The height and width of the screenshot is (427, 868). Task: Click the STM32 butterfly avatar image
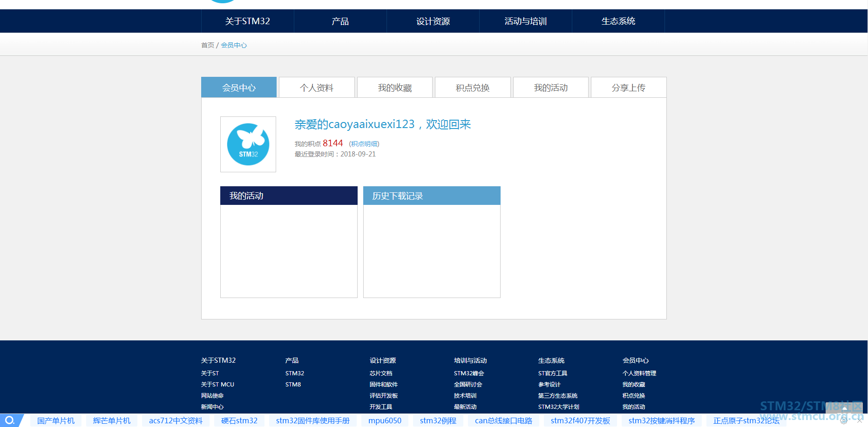[248, 144]
